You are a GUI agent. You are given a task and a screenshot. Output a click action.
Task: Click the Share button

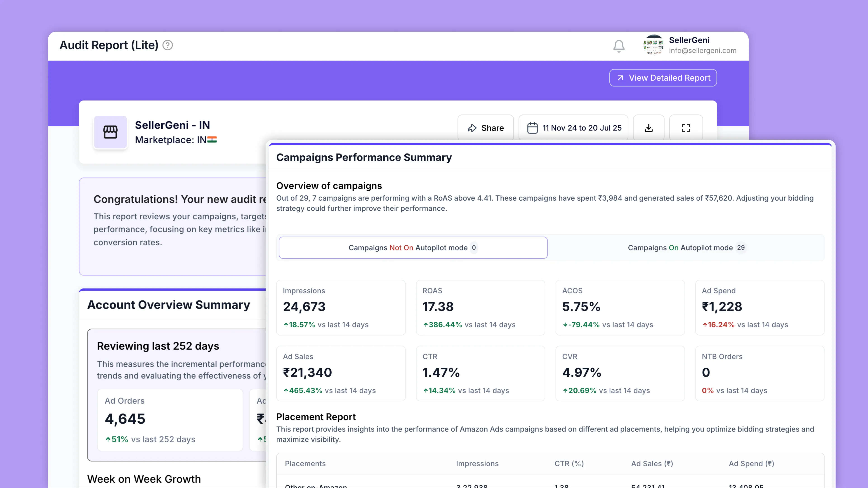tap(486, 128)
